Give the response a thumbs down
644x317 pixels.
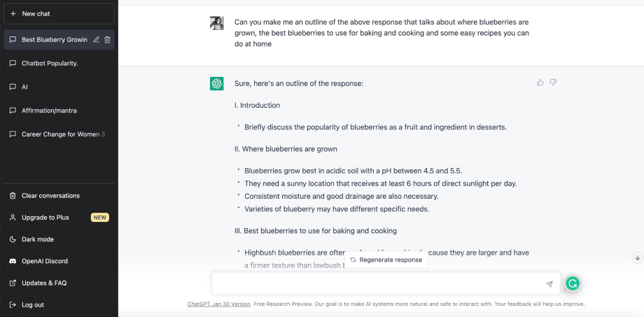(553, 83)
